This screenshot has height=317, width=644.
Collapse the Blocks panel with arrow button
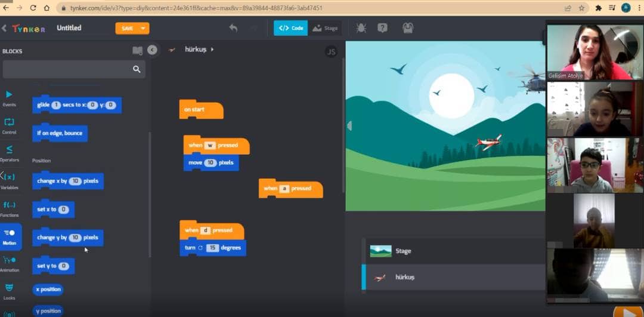(152, 50)
